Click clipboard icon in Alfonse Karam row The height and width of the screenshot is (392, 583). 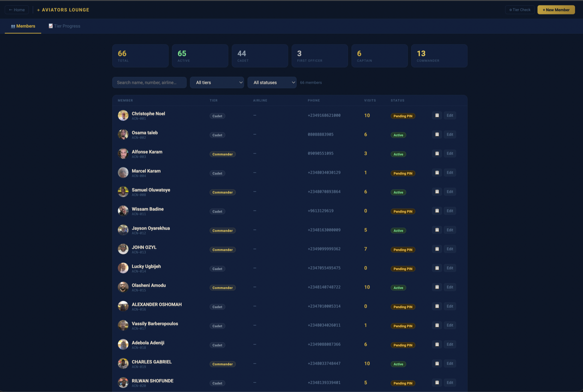tap(437, 153)
